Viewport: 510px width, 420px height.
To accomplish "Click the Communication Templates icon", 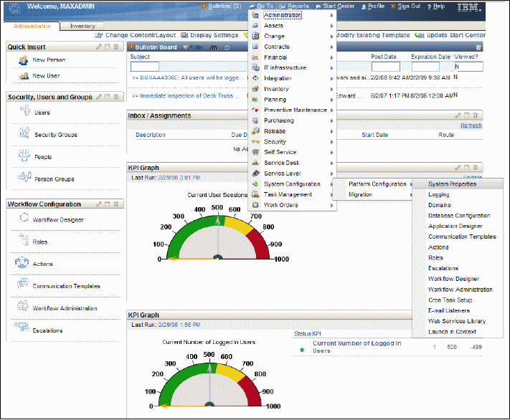I will tap(23, 284).
